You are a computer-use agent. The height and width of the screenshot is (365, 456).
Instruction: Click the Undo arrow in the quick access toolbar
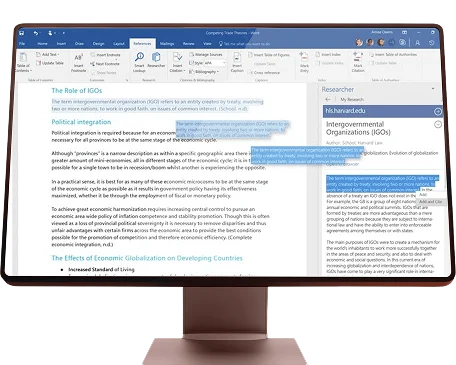click(x=36, y=33)
